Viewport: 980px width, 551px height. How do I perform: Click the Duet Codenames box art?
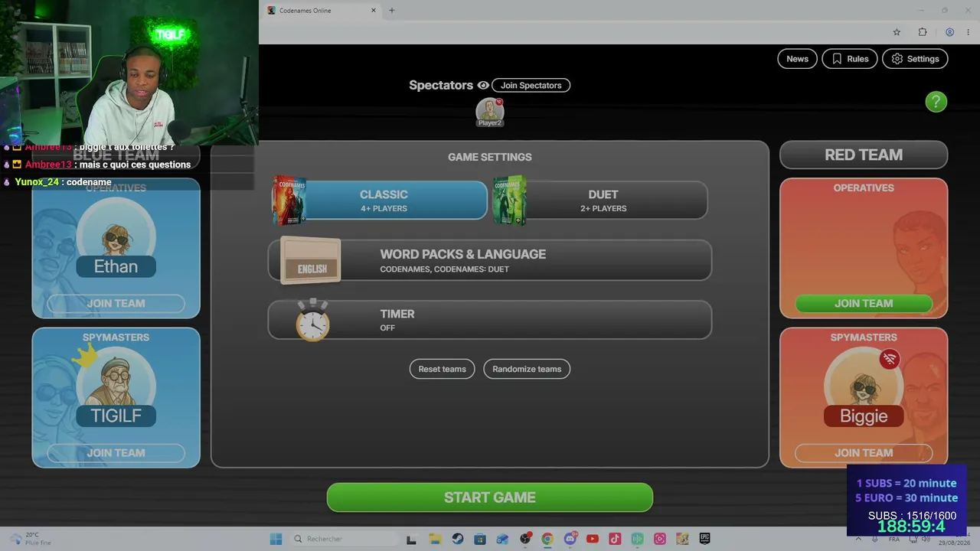pos(510,201)
